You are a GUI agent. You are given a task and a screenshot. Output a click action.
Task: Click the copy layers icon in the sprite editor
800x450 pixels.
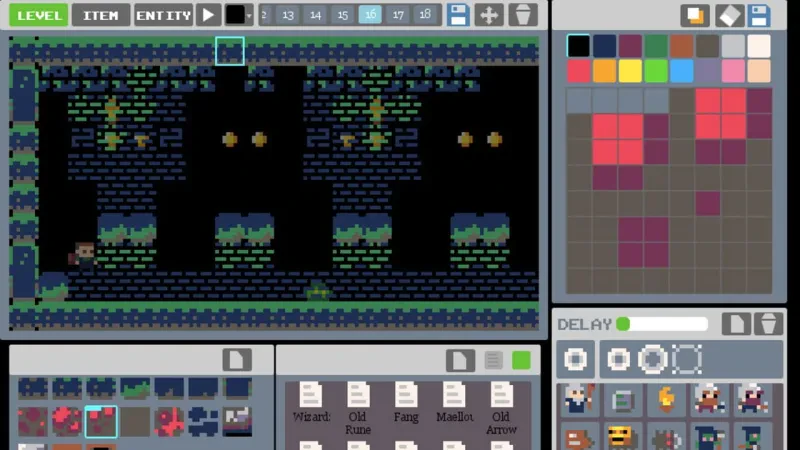695,15
